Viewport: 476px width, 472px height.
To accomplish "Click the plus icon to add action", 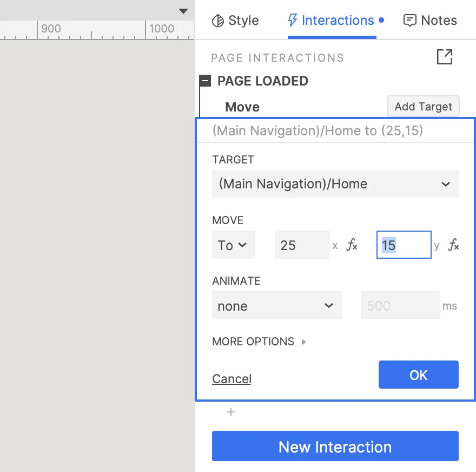I will click(231, 412).
